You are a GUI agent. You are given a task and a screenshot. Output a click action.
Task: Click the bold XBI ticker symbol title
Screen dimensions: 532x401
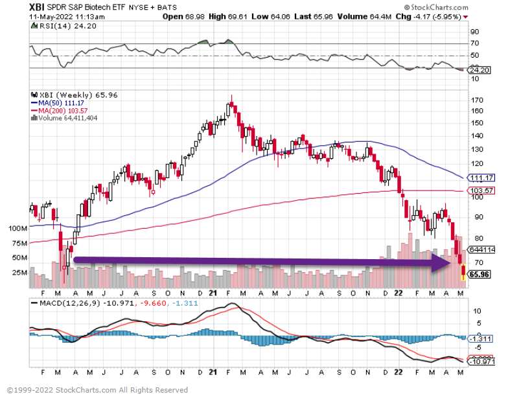[37, 7]
